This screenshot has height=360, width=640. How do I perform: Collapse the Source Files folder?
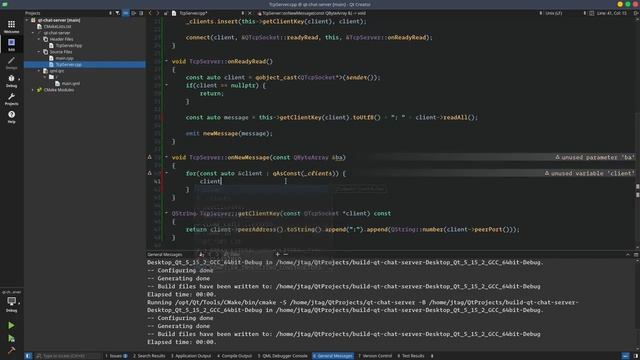click(x=39, y=52)
